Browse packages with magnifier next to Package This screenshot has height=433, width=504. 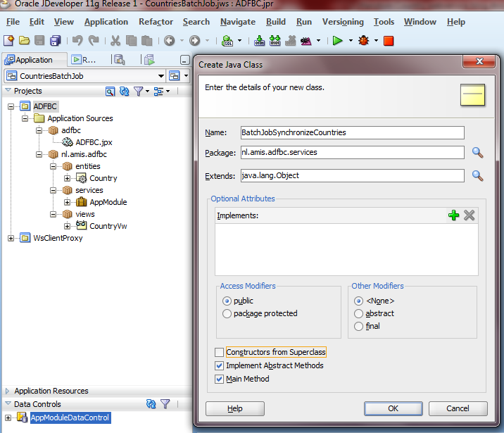(x=477, y=153)
